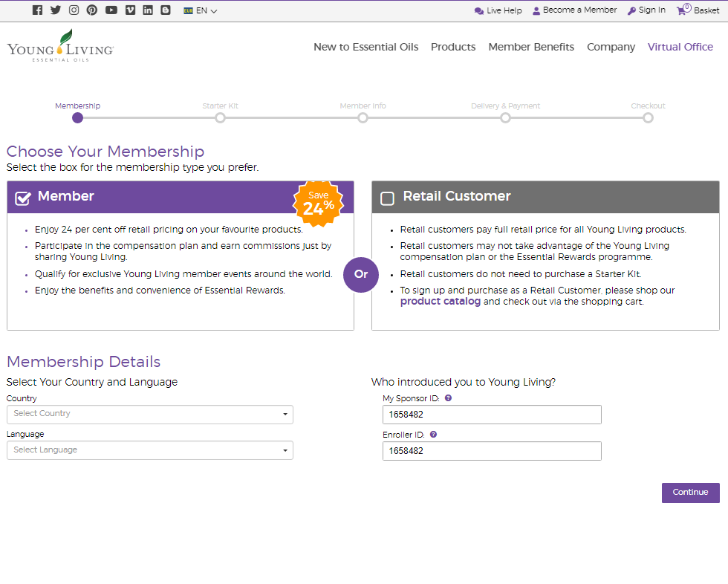Open the Products menu
The image size is (728, 584).
(x=453, y=47)
